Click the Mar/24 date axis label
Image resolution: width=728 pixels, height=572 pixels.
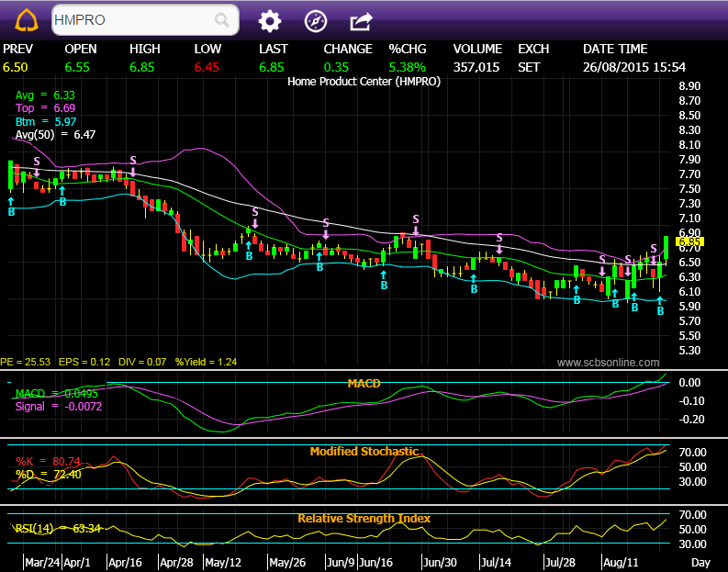(42, 562)
